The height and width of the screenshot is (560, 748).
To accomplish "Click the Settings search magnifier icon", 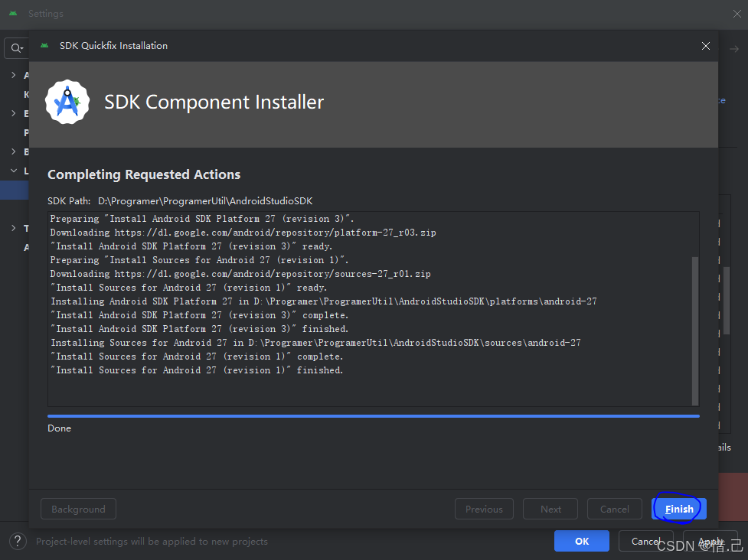I will point(17,48).
